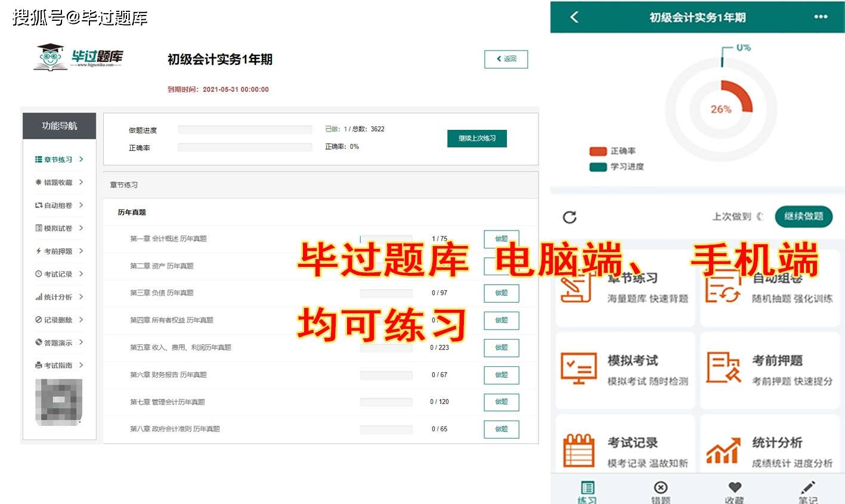Expand chevron next to 错题收藏
The height and width of the screenshot is (504, 845).
[81, 182]
